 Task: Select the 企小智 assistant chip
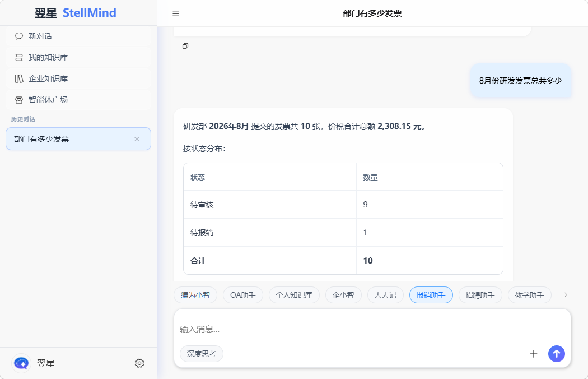(343, 295)
